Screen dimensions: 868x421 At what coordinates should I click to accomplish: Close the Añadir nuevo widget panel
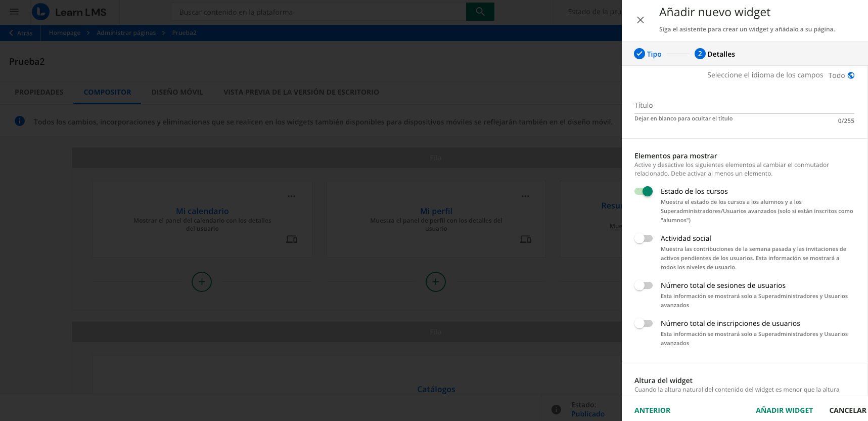pyautogui.click(x=641, y=20)
